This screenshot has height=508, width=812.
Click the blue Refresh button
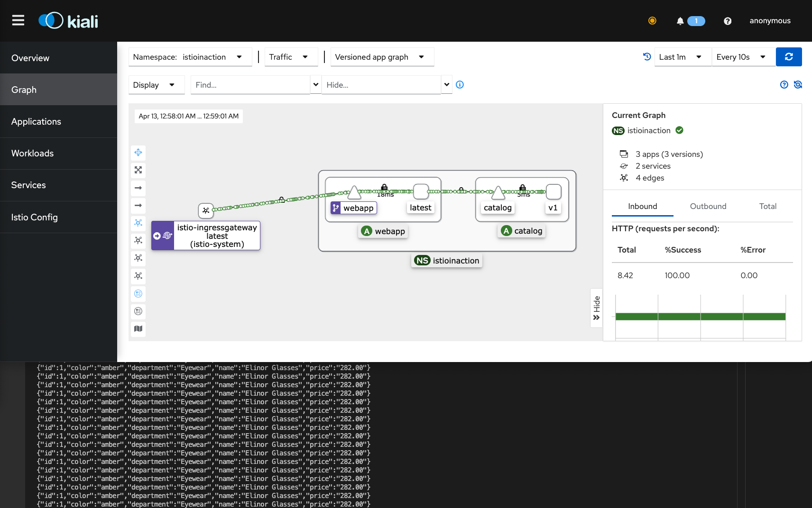click(789, 57)
